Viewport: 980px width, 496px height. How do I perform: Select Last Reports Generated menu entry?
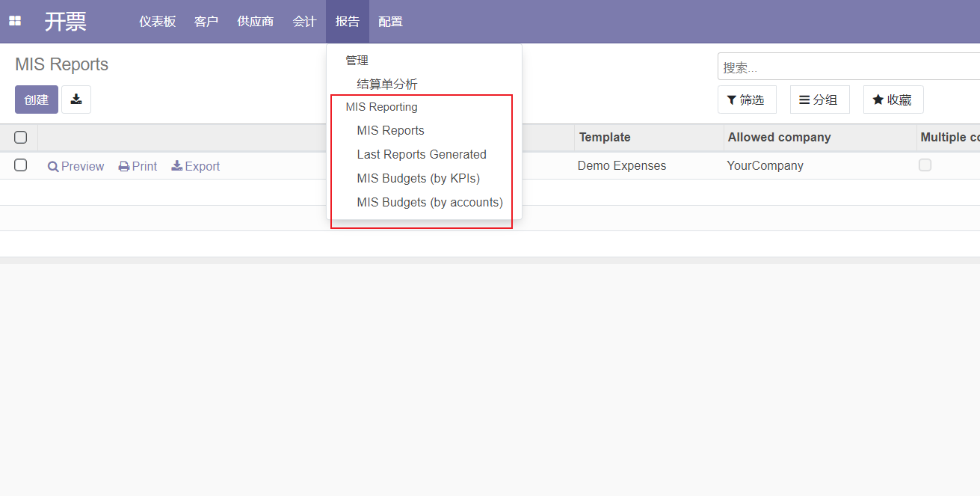click(422, 155)
